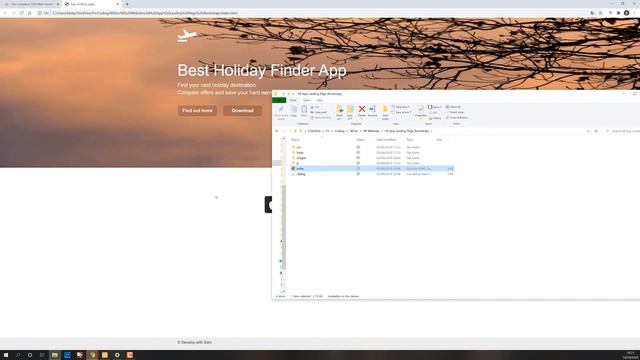This screenshot has width=640, height=360.
Task: Click the Explorer refresh button
Action: point(596,131)
